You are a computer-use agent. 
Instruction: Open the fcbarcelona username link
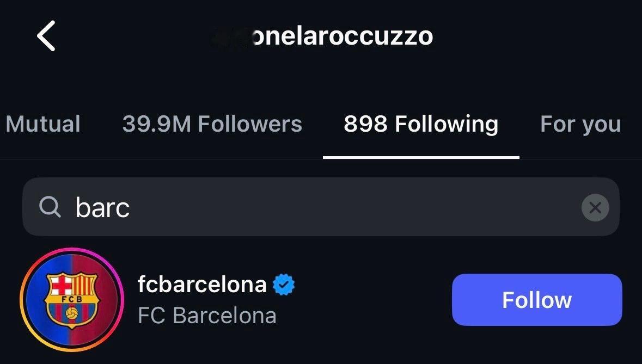(x=202, y=284)
